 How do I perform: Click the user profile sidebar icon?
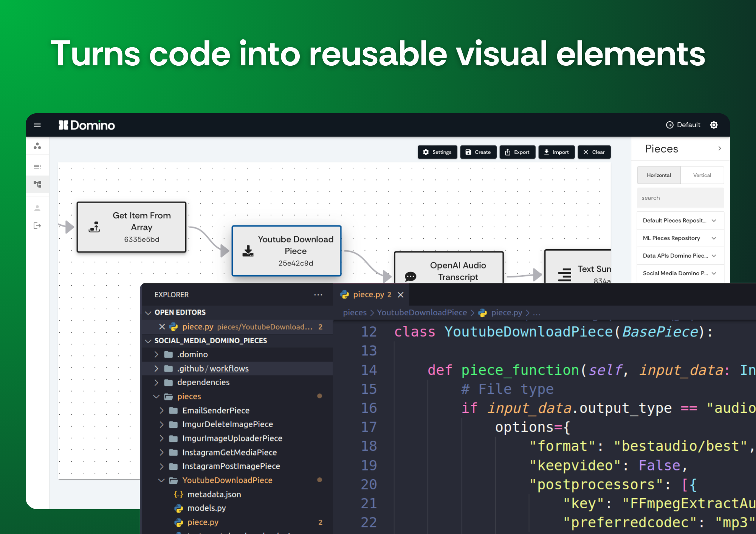coord(37,208)
